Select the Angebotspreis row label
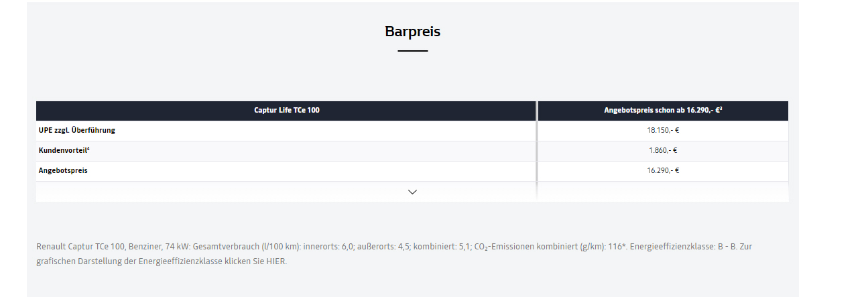Screen dimensions: 868x297 pos(63,170)
